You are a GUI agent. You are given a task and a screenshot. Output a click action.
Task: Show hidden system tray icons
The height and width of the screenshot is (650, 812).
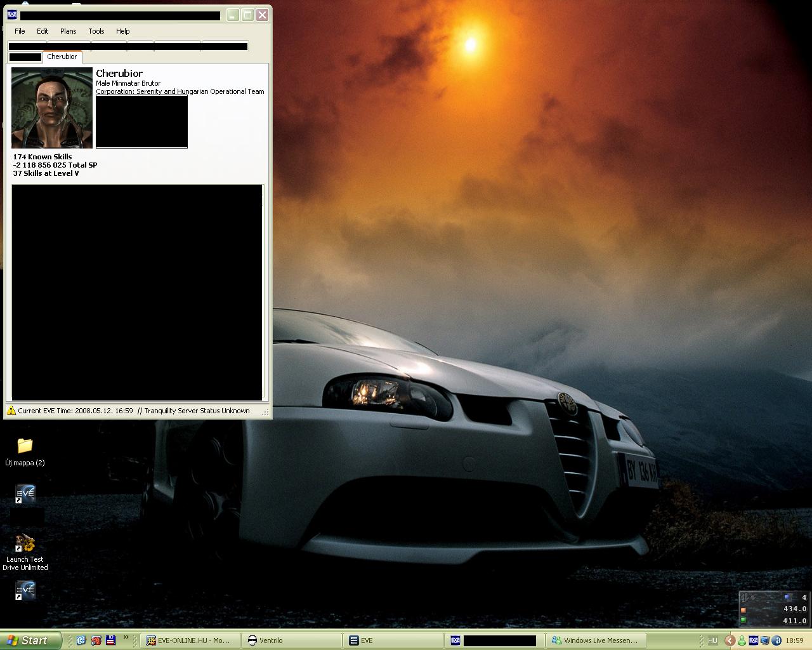(x=730, y=640)
